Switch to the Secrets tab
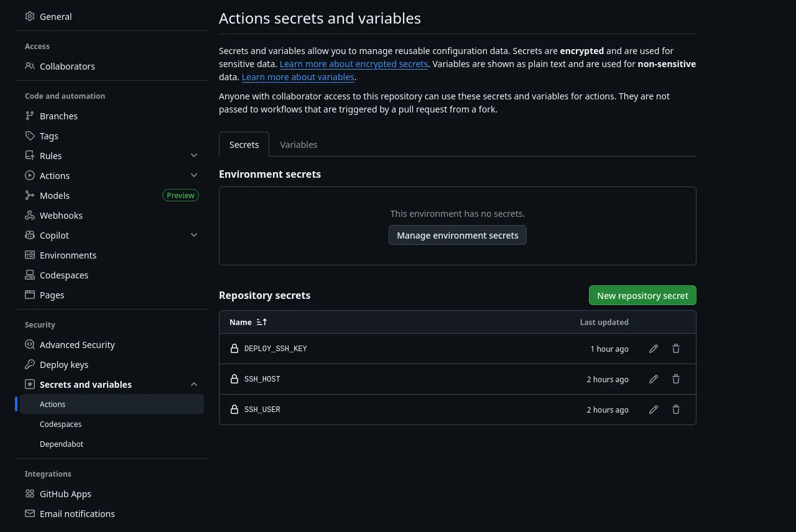796x532 pixels. pos(244,144)
